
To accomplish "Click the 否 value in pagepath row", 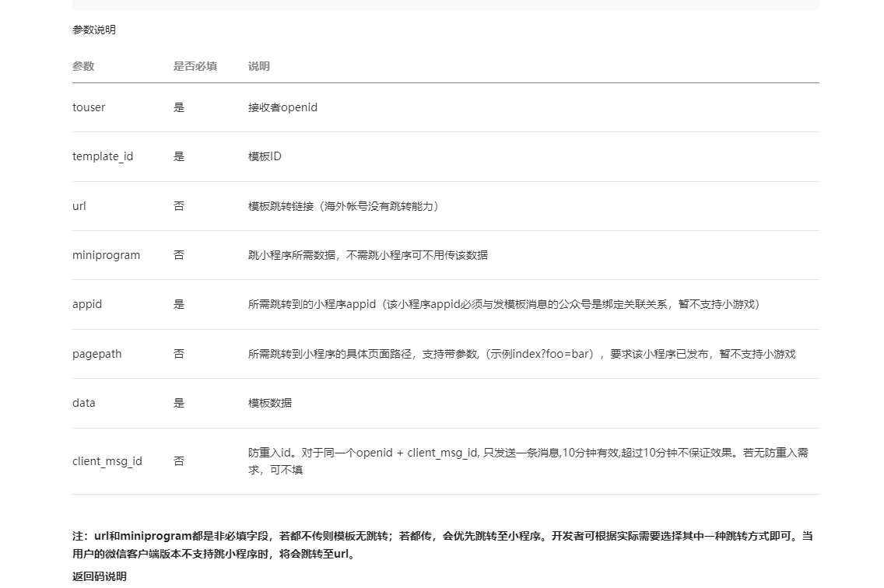I will pyautogui.click(x=179, y=354).
